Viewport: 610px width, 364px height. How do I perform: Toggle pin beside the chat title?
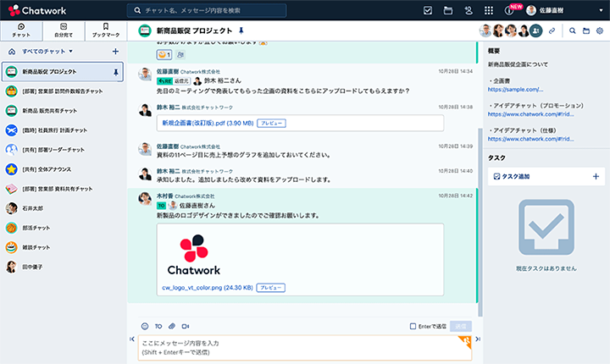[241, 30]
